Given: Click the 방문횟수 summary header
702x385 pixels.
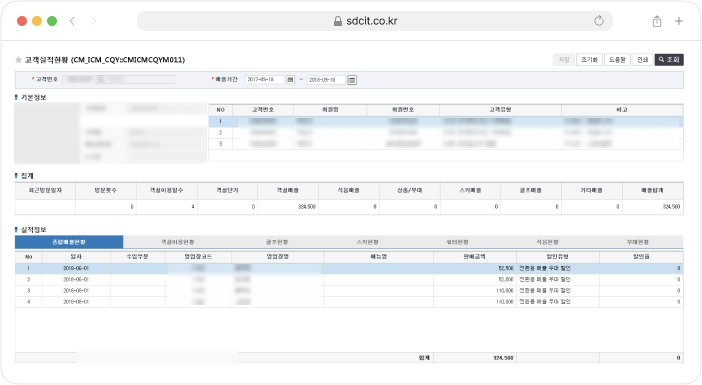Looking at the screenshot, I should click(106, 190).
